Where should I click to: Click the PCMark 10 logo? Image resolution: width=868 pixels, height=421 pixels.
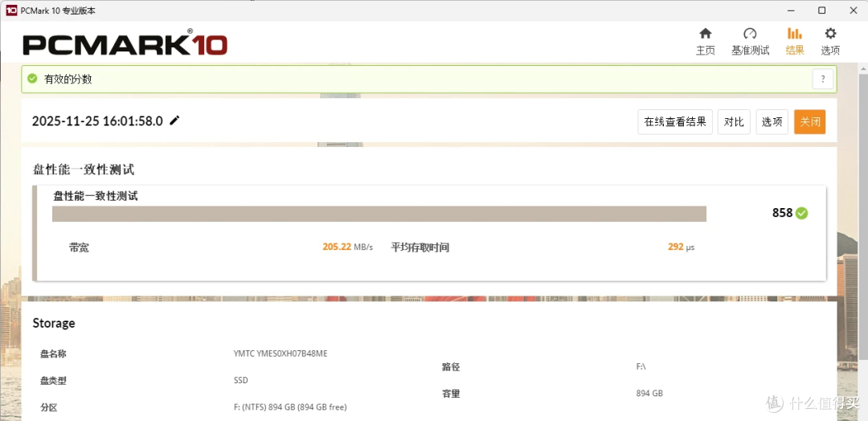pos(125,44)
